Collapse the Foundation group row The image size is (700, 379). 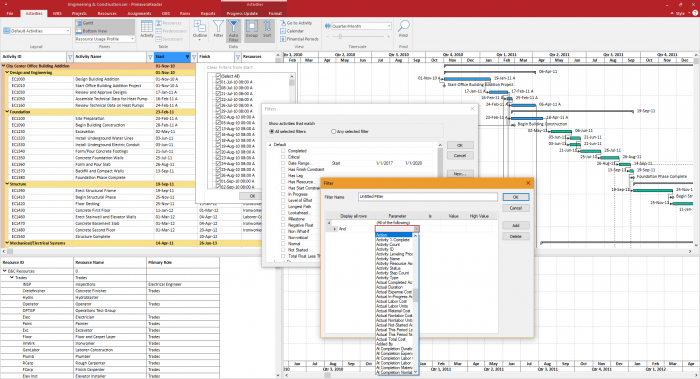tap(7, 112)
